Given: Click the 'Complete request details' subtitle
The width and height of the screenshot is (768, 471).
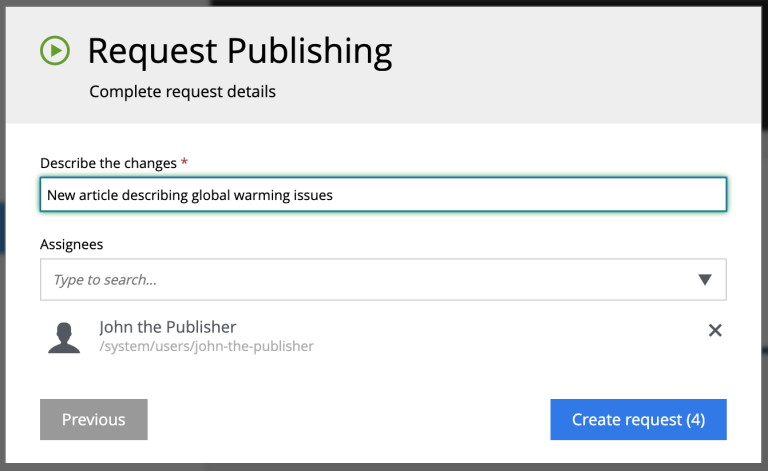Looking at the screenshot, I should 182,92.
